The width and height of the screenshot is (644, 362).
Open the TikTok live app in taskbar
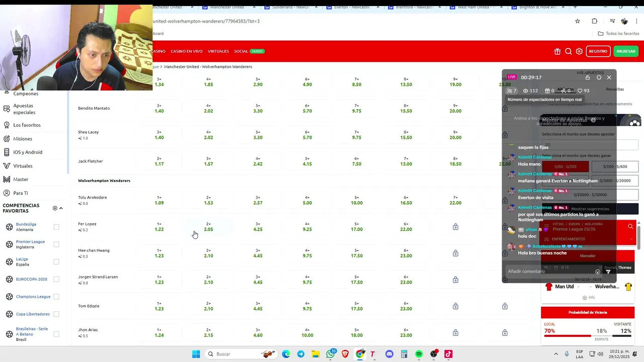click(x=448, y=354)
